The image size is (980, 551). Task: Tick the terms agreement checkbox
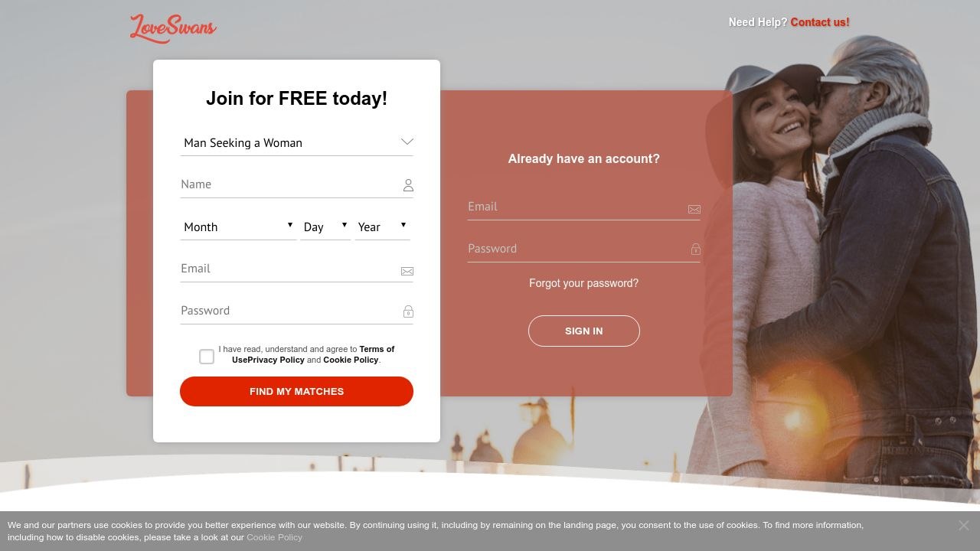pyautogui.click(x=207, y=357)
